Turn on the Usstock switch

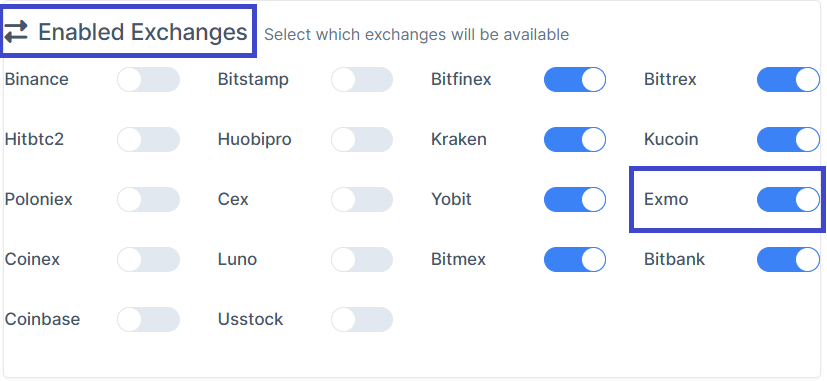point(362,320)
